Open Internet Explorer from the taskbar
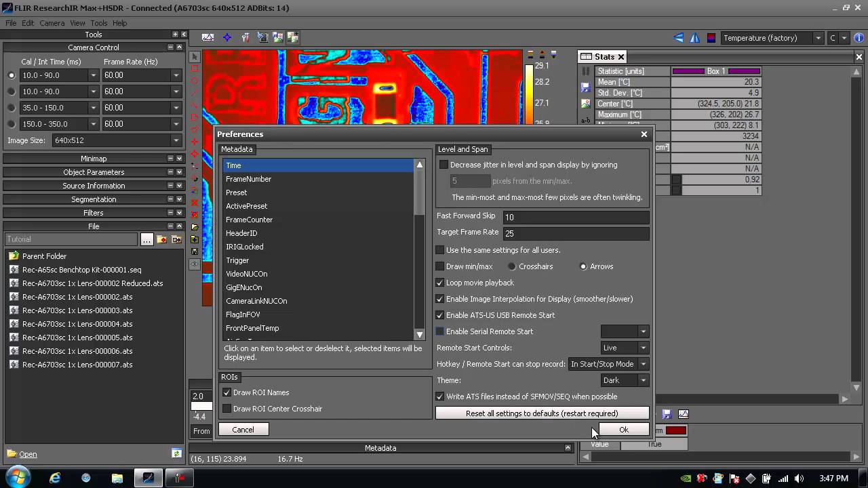The height and width of the screenshot is (488, 868). (55, 478)
